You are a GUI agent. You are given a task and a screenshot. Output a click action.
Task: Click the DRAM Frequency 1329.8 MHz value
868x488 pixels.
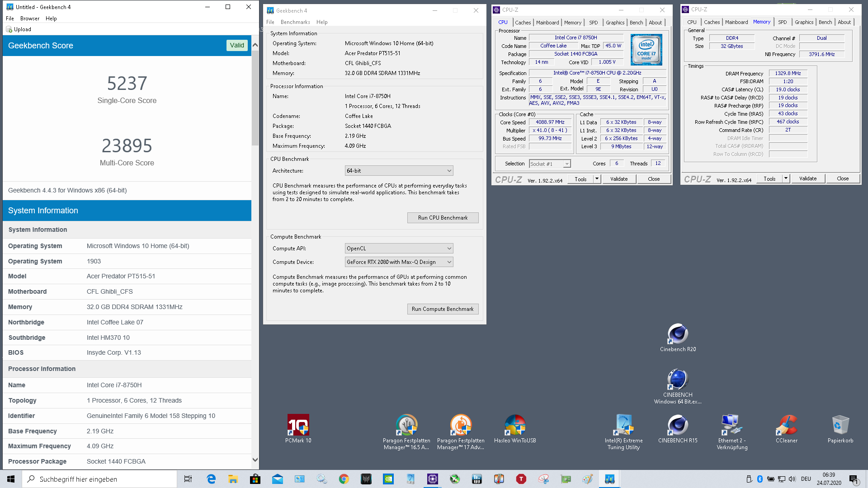(788, 73)
